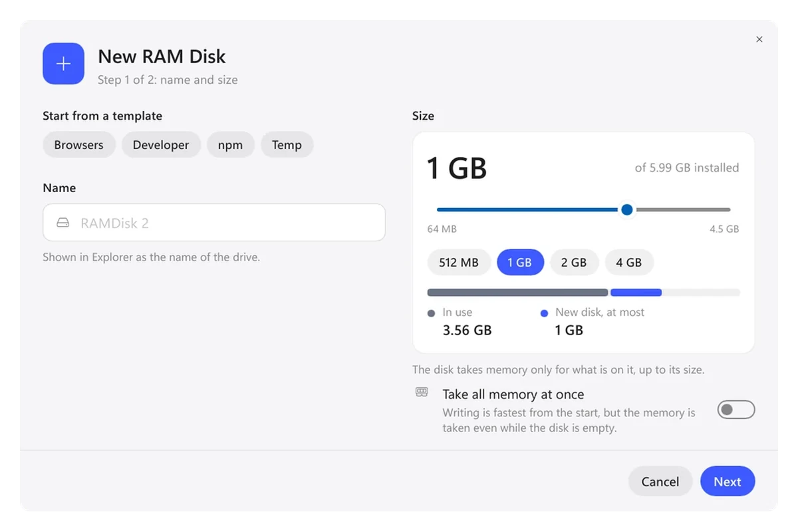Click the 'New disk, at most' legend label
798x532 pixels.
tap(600, 312)
